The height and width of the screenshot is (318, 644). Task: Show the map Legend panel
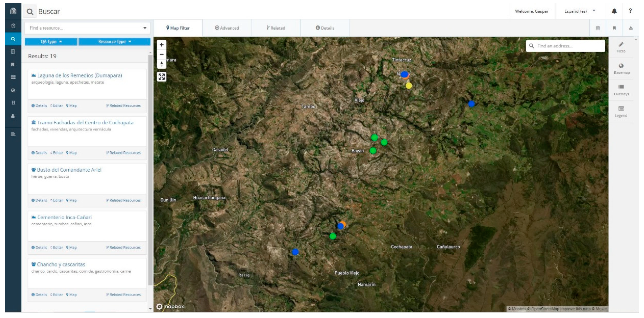tap(621, 111)
